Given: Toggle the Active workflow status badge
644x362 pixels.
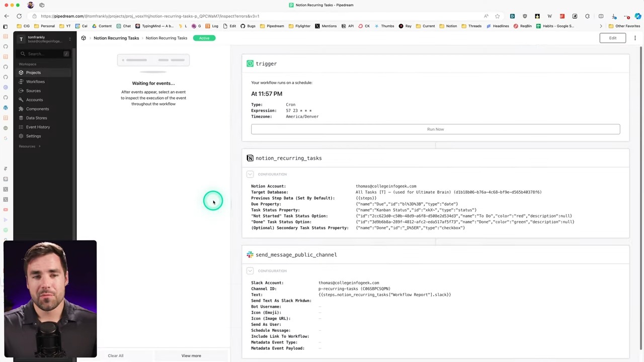Looking at the screenshot, I should [x=204, y=38].
